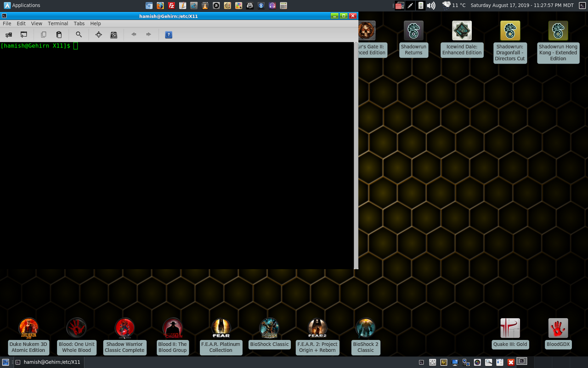Open screenshot camera lens icon

point(477,362)
